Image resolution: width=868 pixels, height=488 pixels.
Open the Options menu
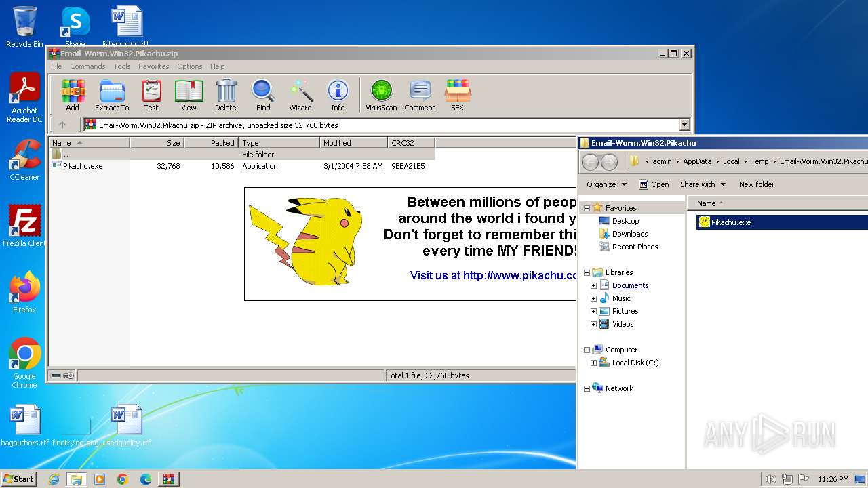click(190, 66)
